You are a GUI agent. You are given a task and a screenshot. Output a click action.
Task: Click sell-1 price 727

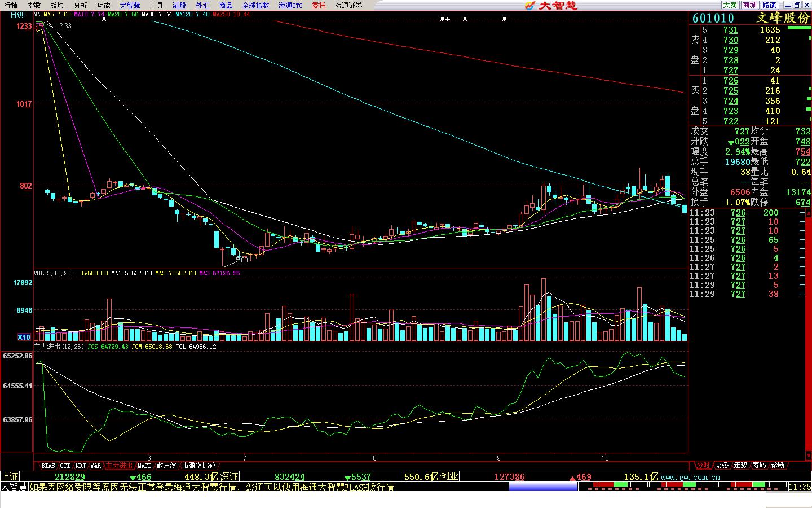(x=730, y=71)
